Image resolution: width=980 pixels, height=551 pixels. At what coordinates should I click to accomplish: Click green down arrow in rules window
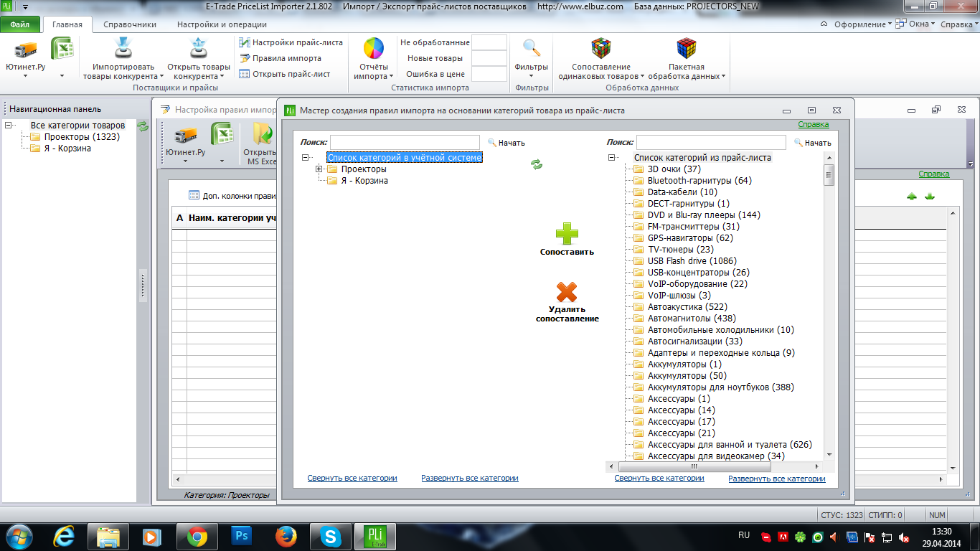[930, 197]
